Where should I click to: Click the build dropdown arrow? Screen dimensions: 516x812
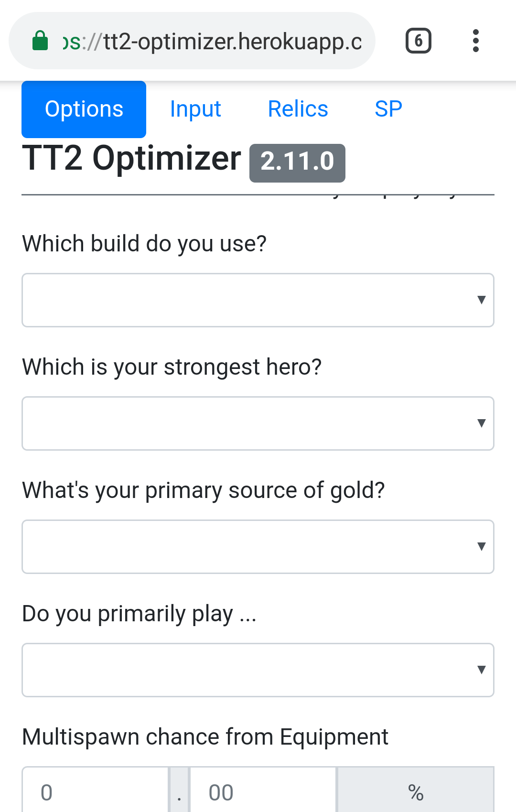(482, 300)
